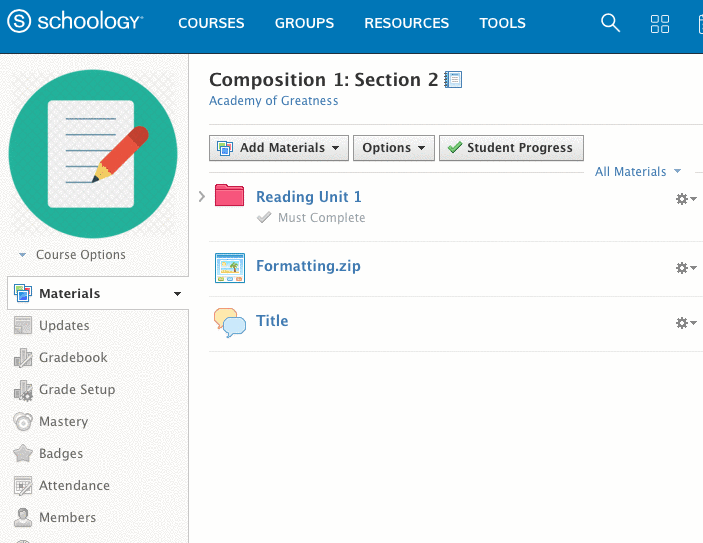Open gear menu for Formatting.zip
Screen dimensions: 703x543
(x=685, y=268)
